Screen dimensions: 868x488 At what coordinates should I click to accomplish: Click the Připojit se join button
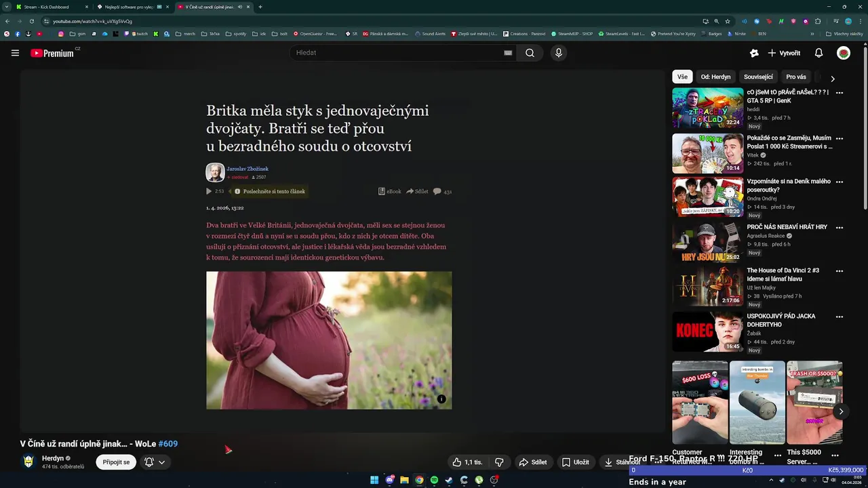point(116,462)
